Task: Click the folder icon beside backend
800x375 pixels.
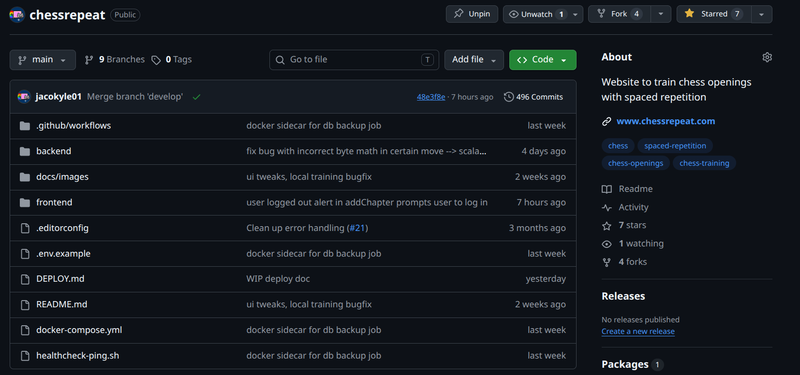Action: click(24, 152)
